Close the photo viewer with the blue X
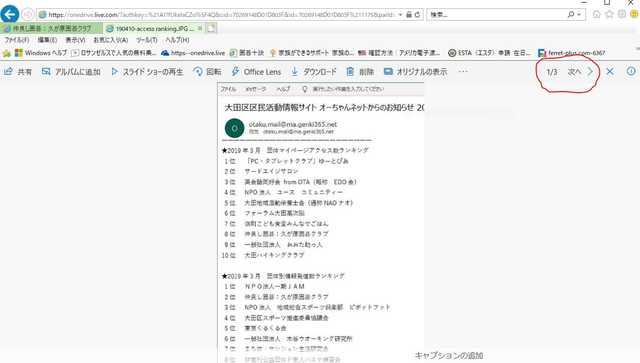640x363 pixels. [610, 71]
